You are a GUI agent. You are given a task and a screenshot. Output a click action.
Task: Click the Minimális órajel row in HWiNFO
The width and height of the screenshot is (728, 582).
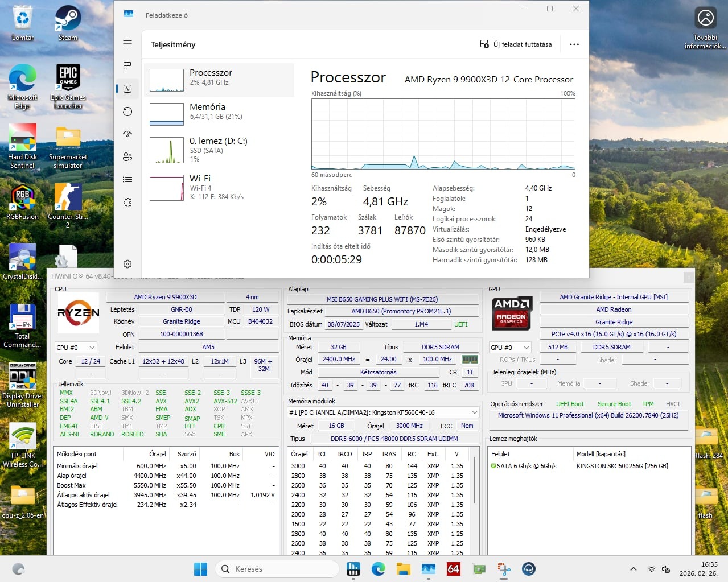166,466
